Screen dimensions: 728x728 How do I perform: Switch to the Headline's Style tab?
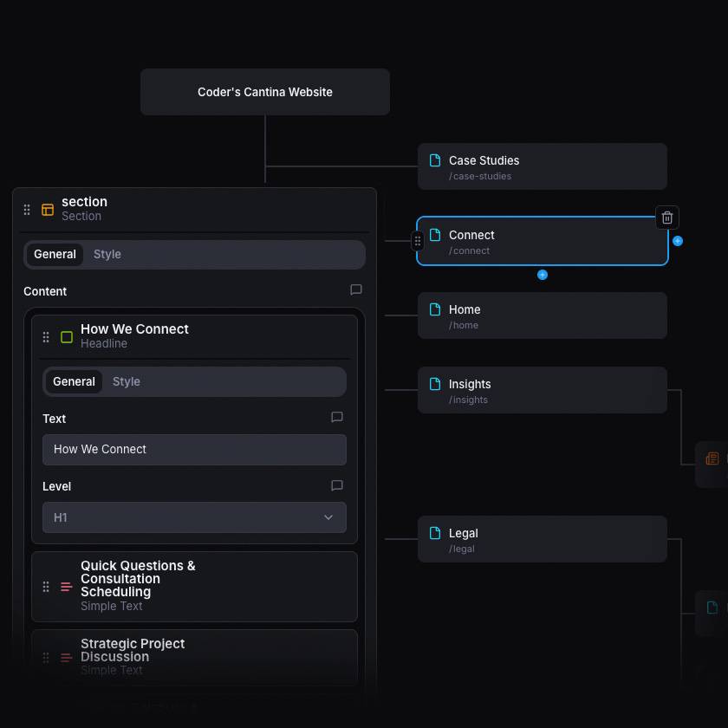[127, 381]
